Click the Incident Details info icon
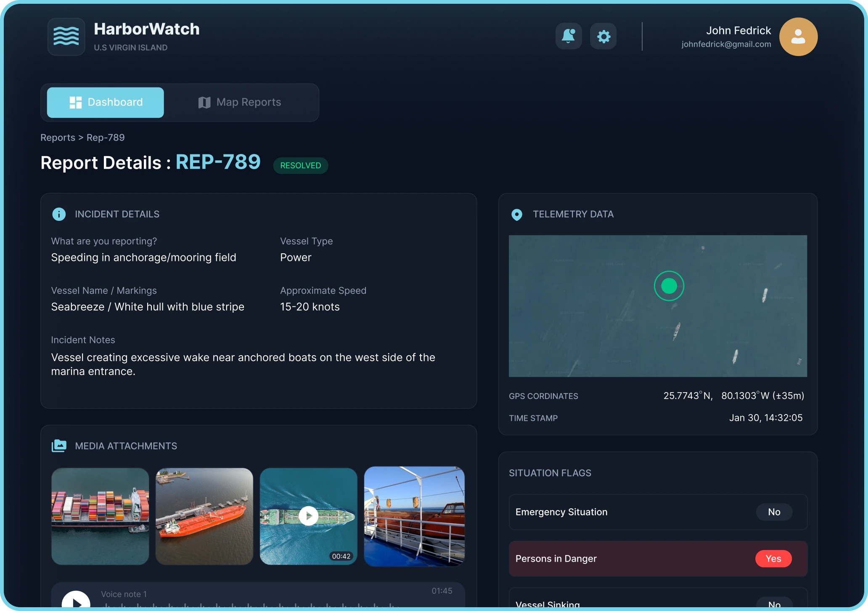The height and width of the screenshot is (611, 868). click(x=59, y=214)
